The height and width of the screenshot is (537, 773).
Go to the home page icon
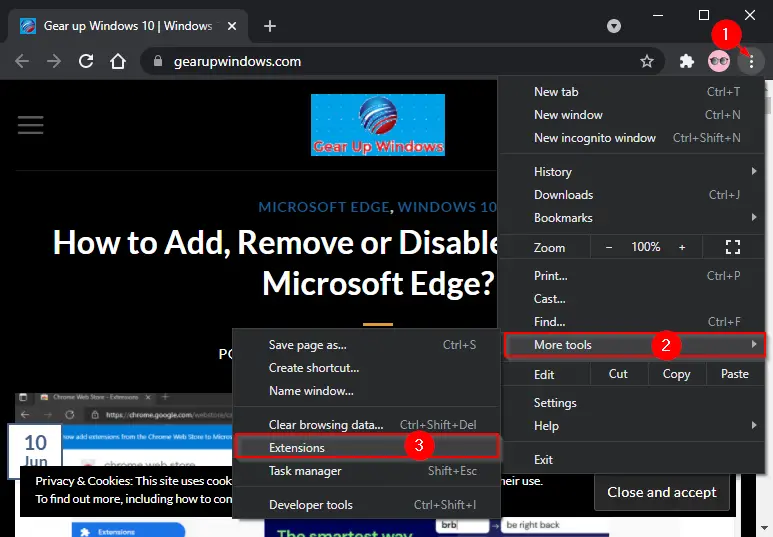coord(118,61)
